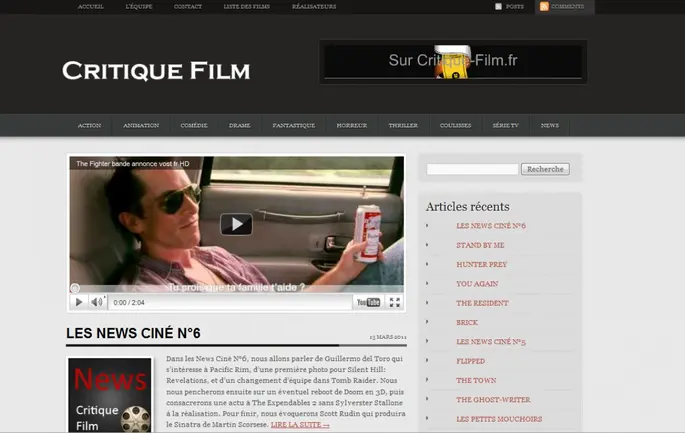Image resolution: width=685 pixels, height=433 pixels.
Task: Open the Hunter Prey recent article
Action: (x=481, y=264)
